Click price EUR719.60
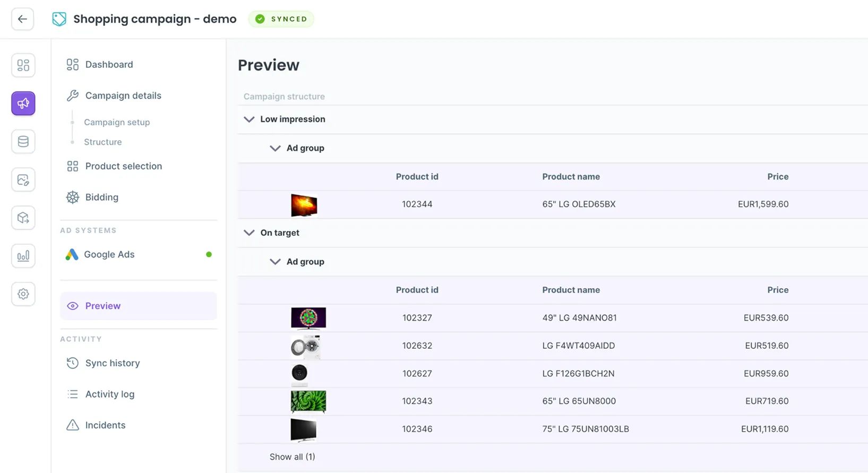 point(767,401)
